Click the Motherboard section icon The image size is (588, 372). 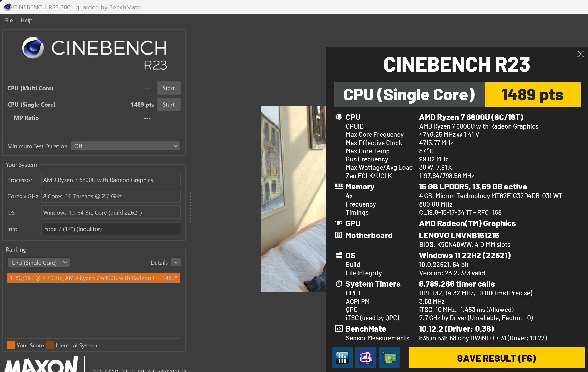pyautogui.click(x=339, y=235)
